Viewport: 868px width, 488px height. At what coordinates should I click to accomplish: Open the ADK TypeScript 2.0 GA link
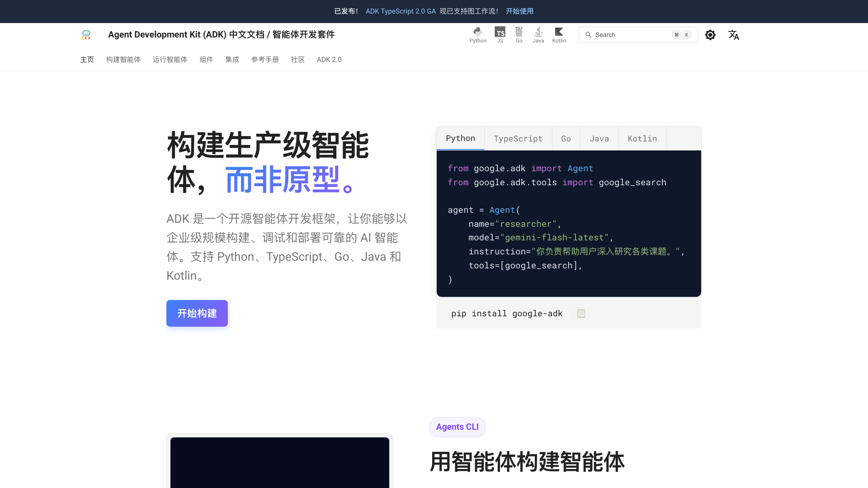pos(401,11)
